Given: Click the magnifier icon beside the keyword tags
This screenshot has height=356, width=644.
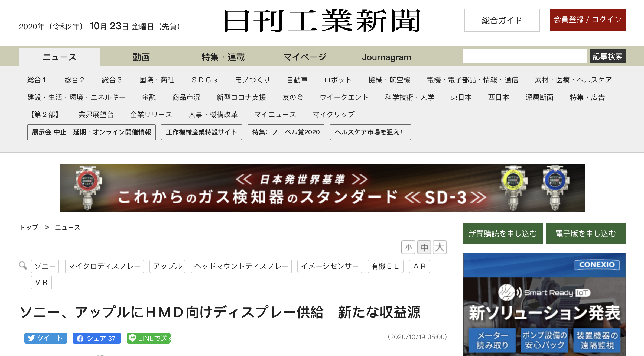Looking at the screenshot, I should click(x=23, y=266).
